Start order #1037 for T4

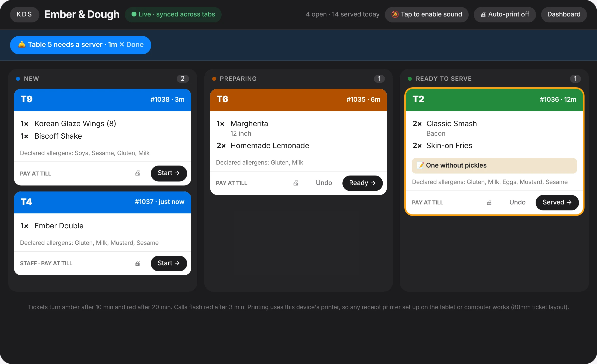coord(169,263)
